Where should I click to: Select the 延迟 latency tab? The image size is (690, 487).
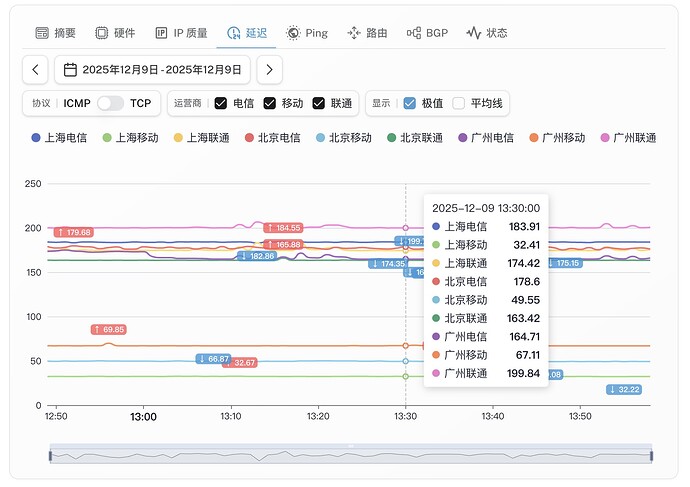pos(247,33)
